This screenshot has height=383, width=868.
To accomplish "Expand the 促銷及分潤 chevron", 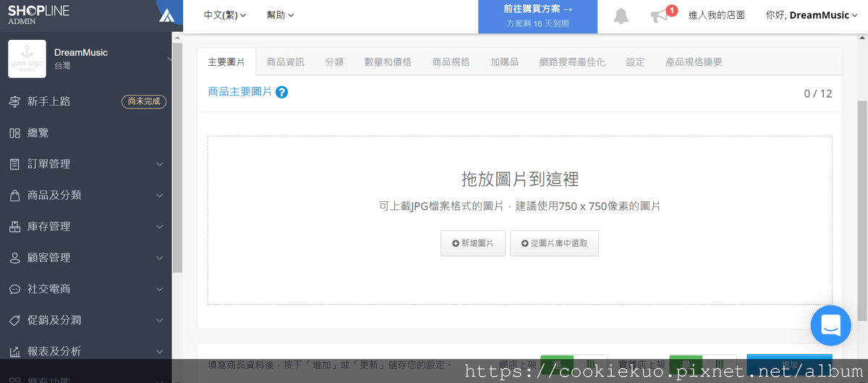I will 160,320.
